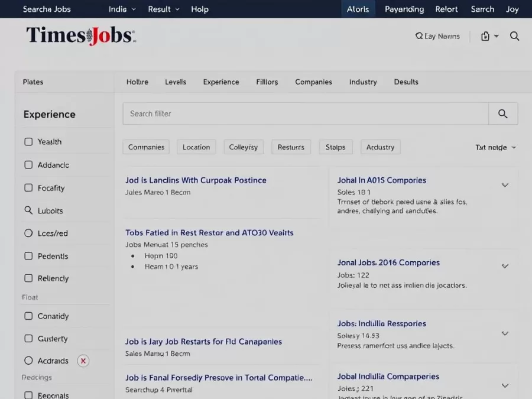Expand the 'Jobs: Indulila Ressories' chevron
This screenshot has height=399, width=532.
tap(505, 333)
